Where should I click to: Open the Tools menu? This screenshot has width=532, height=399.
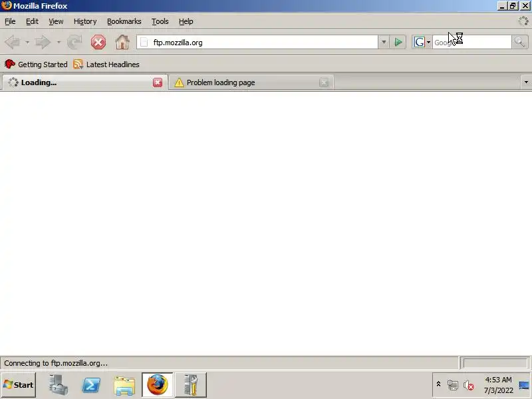point(160,21)
